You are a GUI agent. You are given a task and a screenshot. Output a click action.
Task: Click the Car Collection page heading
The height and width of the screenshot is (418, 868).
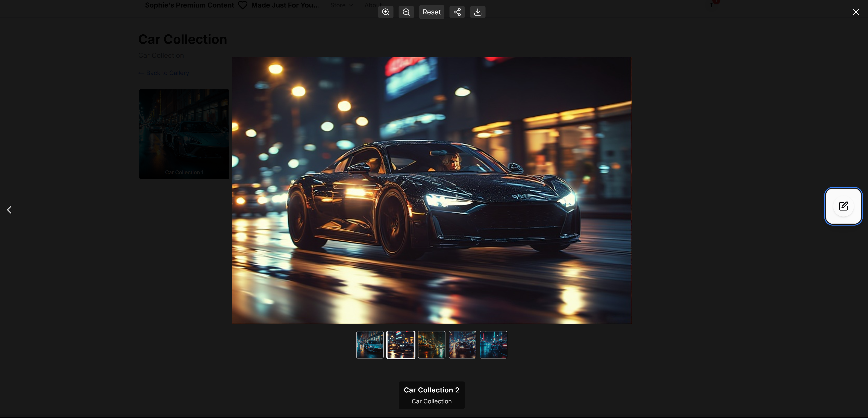[x=183, y=39]
